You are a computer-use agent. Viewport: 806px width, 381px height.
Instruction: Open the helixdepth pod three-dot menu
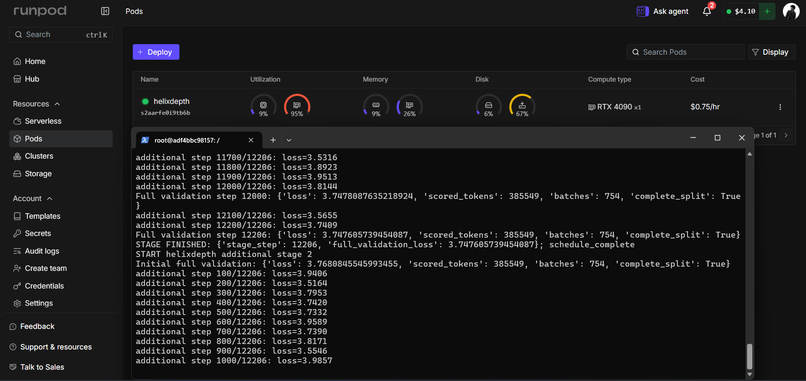(780, 107)
